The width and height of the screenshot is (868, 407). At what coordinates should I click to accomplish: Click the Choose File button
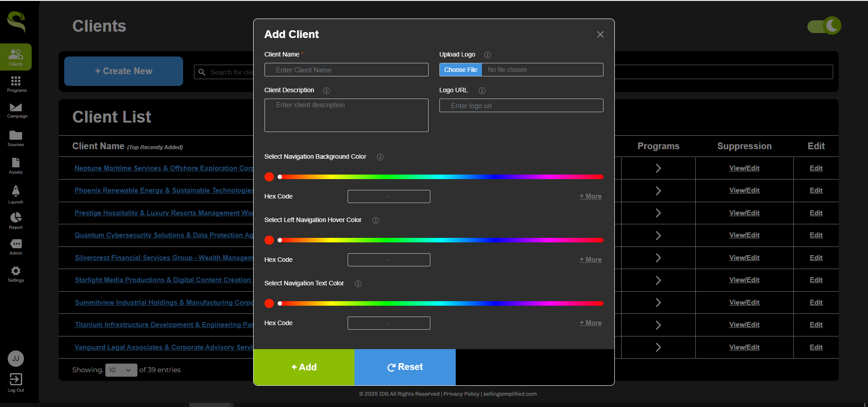tap(461, 70)
